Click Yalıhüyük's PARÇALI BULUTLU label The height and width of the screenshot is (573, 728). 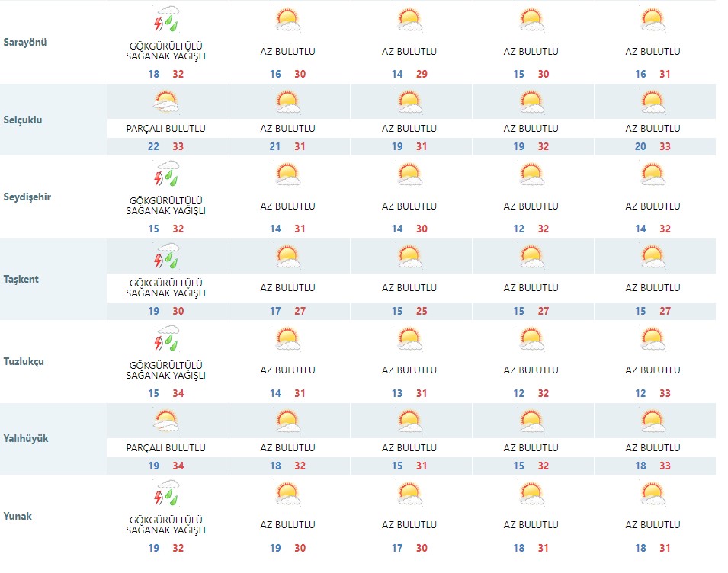[165, 448]
